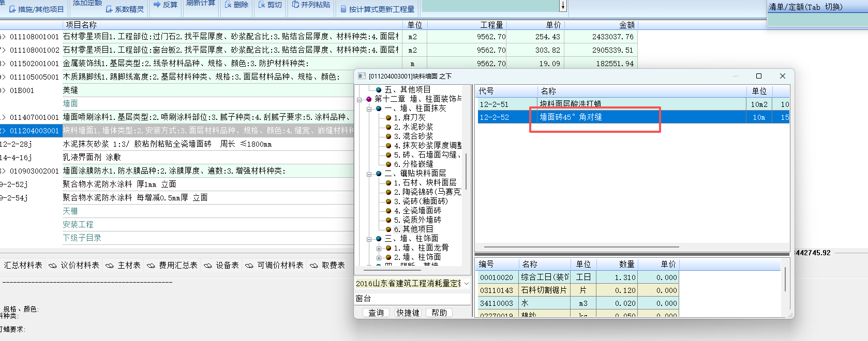Select 五、其他项目 tree item

pos(408,90)
